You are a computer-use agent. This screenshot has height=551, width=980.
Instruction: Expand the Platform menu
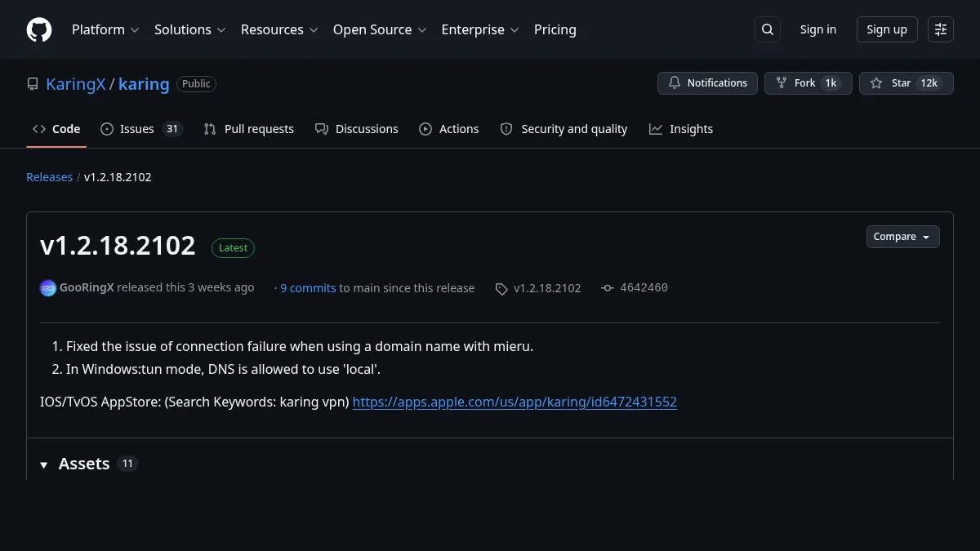coord(105,29)
